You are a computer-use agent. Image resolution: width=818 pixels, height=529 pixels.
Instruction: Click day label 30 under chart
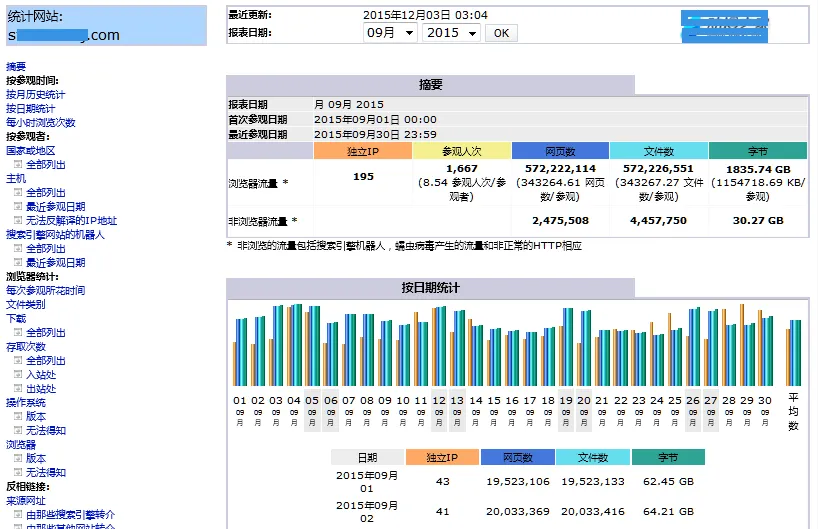click(765, 400)
